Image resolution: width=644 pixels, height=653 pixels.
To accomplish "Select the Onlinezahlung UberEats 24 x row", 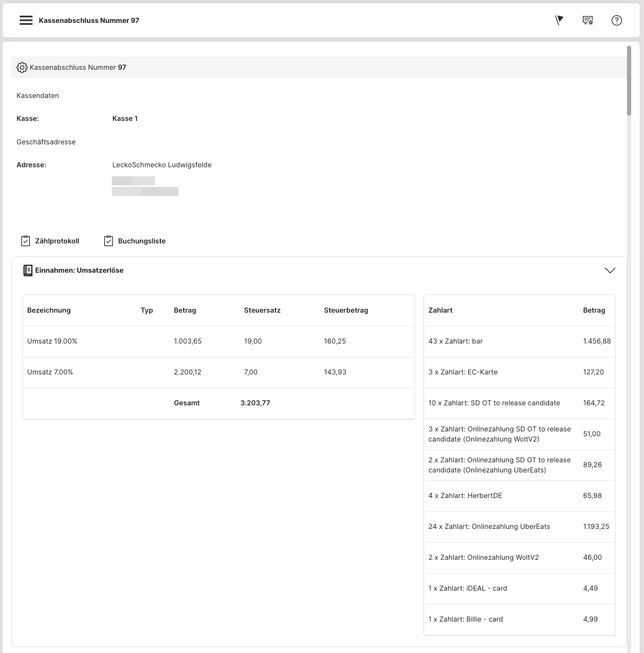I will pyautogui.click(x=489, y=527).
